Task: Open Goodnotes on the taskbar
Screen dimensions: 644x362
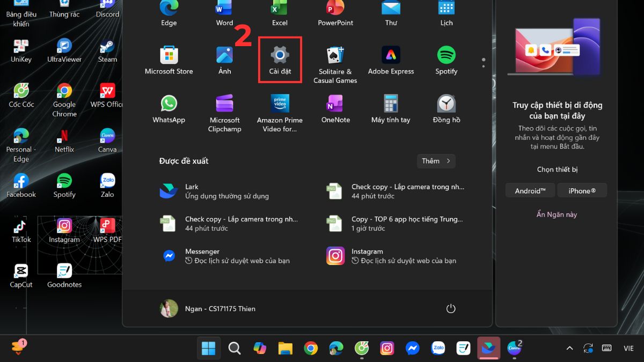Action: click(463, 348)
